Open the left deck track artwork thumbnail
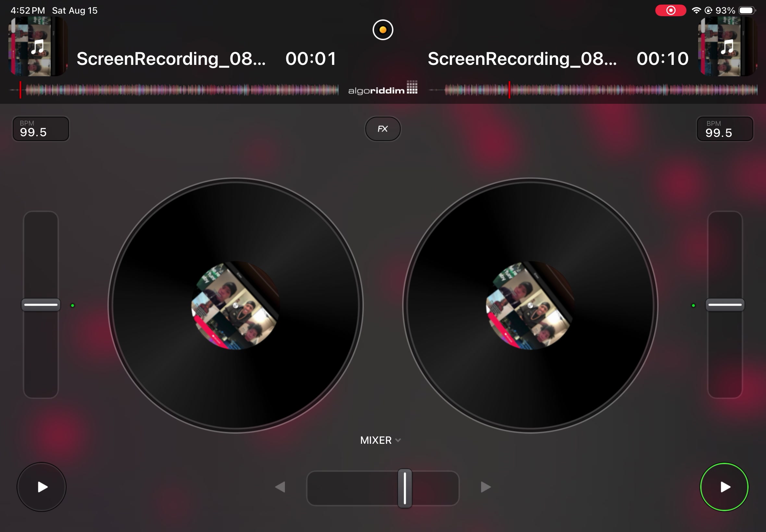 [x=38, y=46]
